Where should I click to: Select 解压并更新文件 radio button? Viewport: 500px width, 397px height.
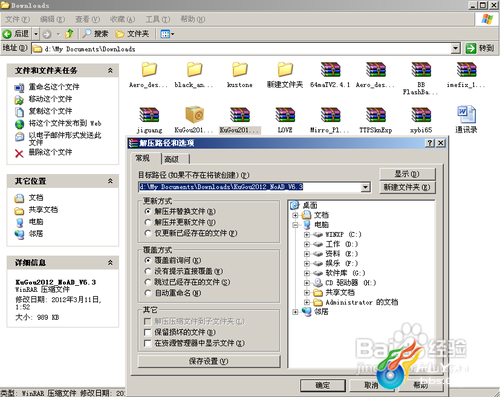[x=148, y=222]
